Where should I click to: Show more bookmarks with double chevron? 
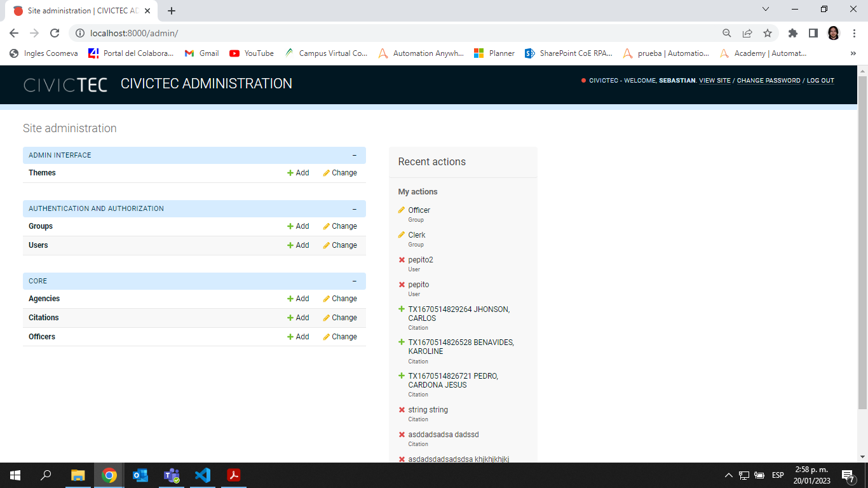[853, 53]
